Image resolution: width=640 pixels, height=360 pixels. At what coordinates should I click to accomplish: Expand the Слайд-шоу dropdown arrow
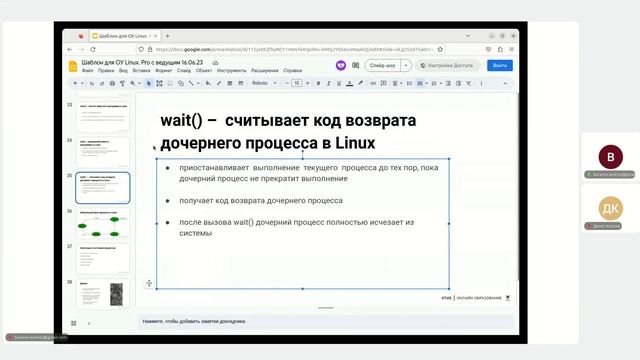coord(406,65)
